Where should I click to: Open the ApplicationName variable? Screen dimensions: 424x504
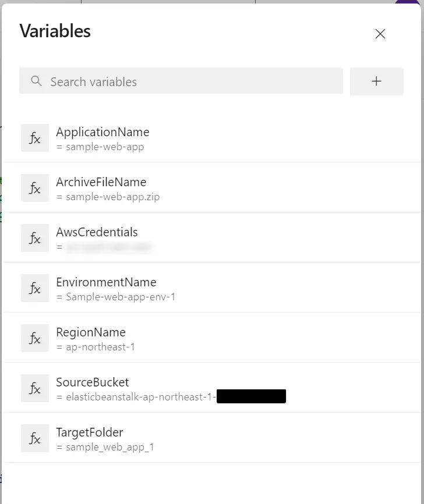(x=211, y=138)
